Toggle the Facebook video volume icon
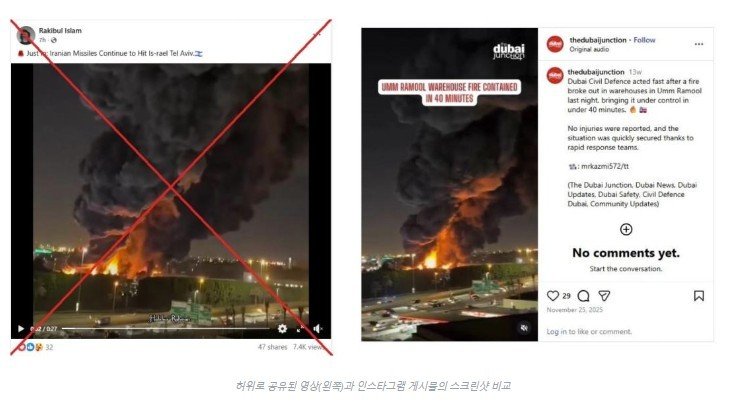This screenshot has height=411, width=731. coord(318,329)
